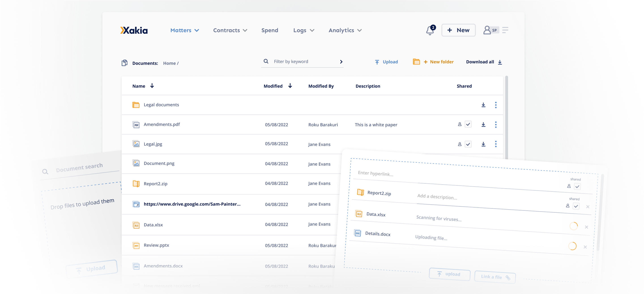Click the Download all arrow icon

tap(500, 62)
